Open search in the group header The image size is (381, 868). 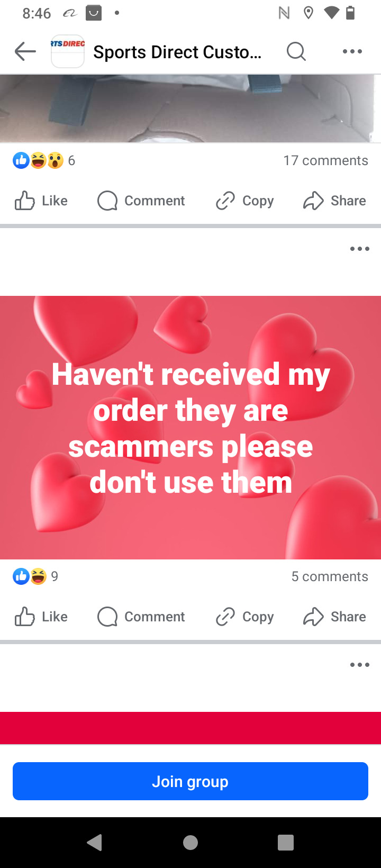click(x=296, y=51)
